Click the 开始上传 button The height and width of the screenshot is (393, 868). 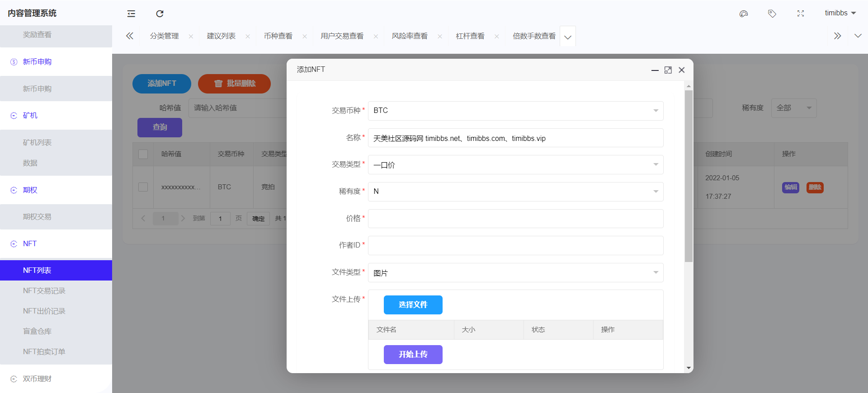(x=413, y=355)
